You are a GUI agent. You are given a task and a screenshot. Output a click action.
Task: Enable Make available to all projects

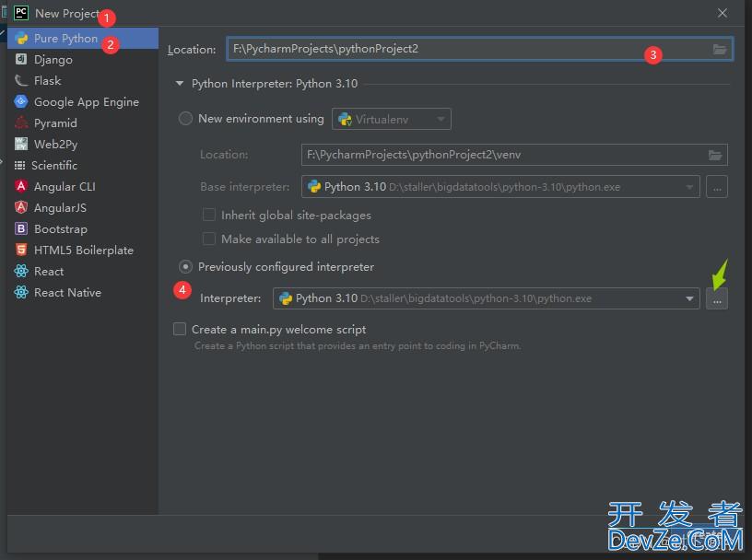209,239
